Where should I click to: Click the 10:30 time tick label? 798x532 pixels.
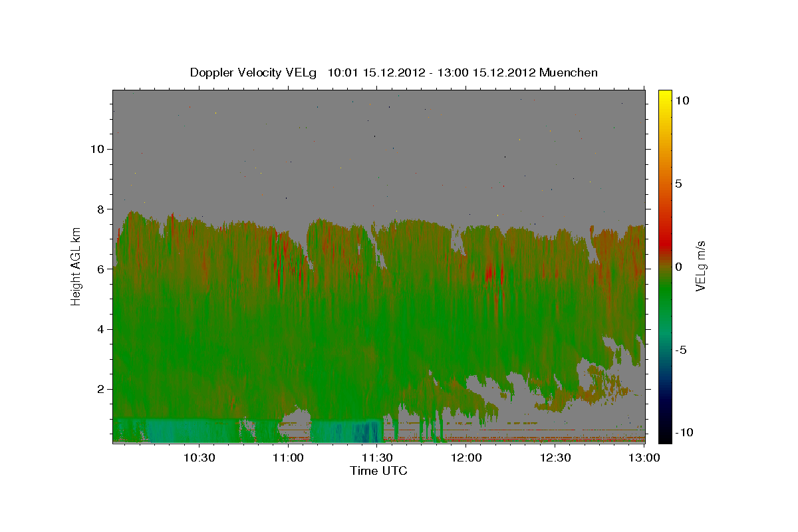[x=199, y=458]
